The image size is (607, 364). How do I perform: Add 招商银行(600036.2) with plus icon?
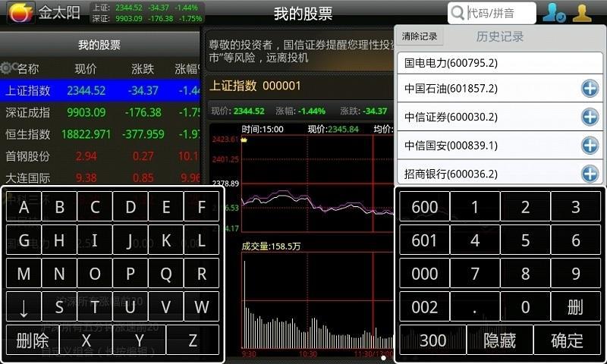click(590, 174)
